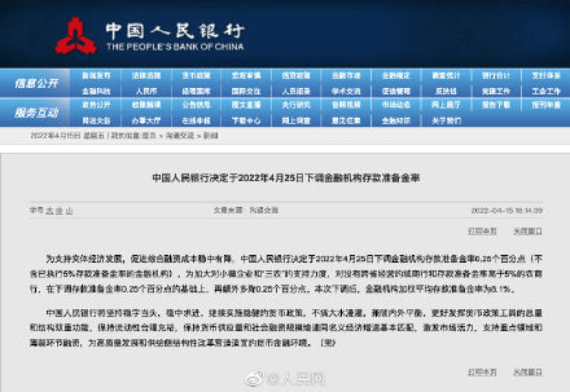Open the 下载中心 download center
Image resolution: width=570 pixels, height=392 pixels.
coord(246,121)
